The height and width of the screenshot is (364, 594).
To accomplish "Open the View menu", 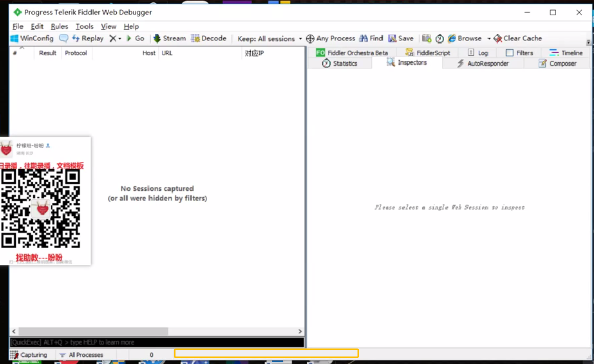I will [x=109, y=26].
